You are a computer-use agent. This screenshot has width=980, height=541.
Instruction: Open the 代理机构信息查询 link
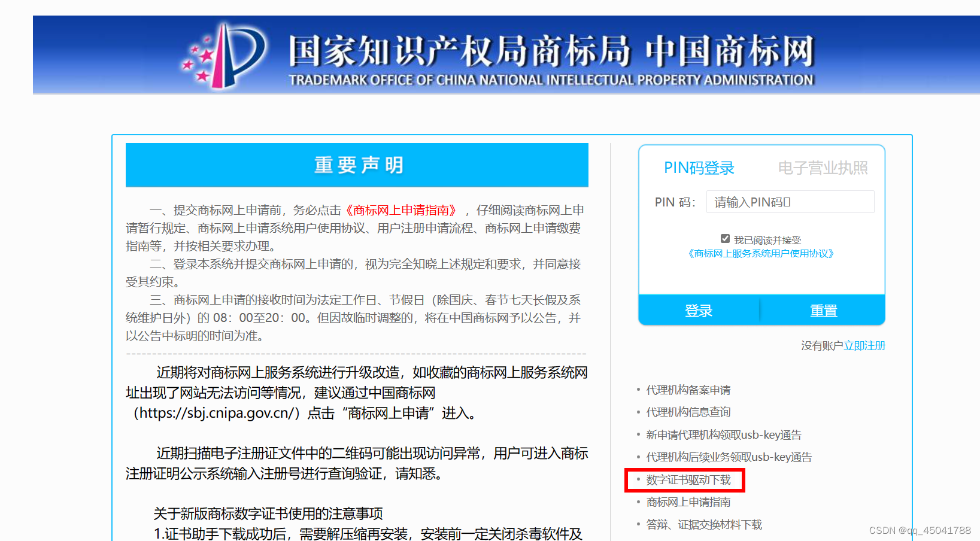tap(688, 412)
